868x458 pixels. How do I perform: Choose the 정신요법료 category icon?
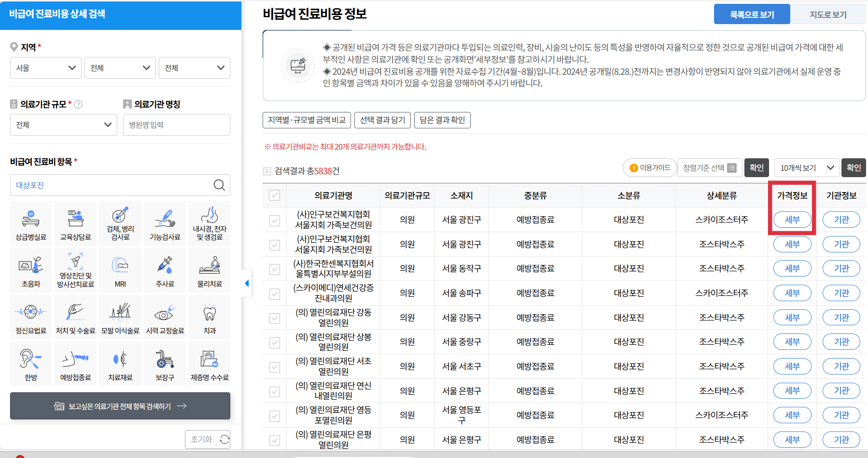(31, 317)
